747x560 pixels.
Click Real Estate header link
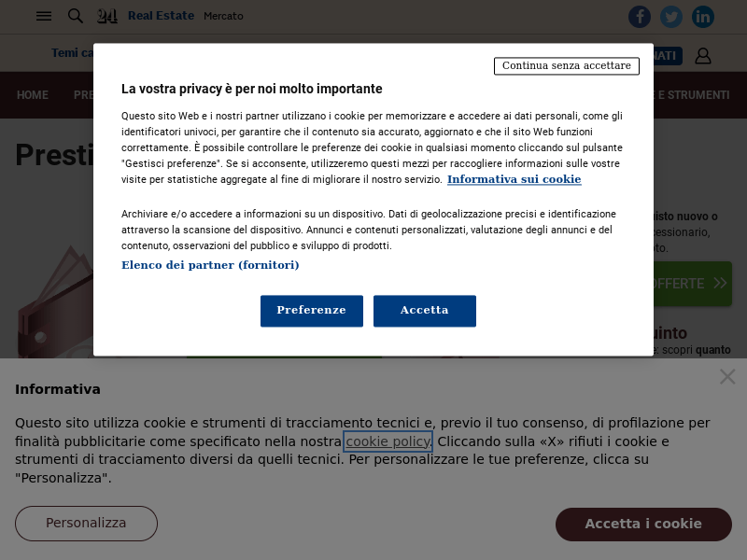coord(161,16)
